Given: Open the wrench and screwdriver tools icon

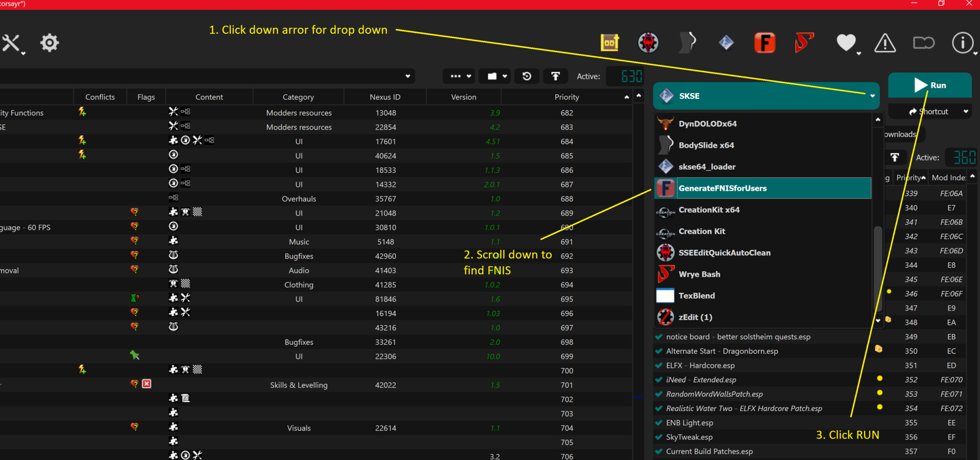Looking at the screenshot, I should pos(11,43).
